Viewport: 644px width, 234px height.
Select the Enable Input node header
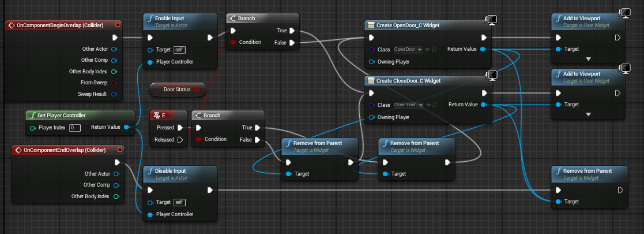180,21
